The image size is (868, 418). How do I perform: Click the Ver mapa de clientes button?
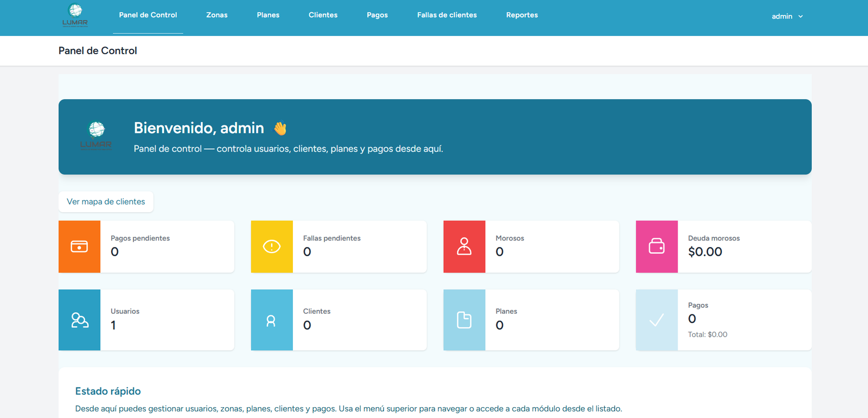pos(106,201)
